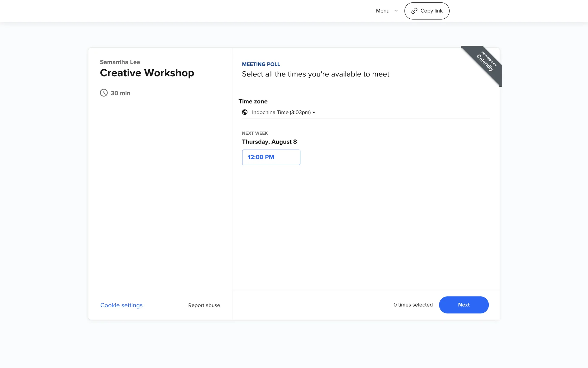This screenshot has width=588, height=368.
Task: Click the MEETING POLL label
Action: (261, 64)
